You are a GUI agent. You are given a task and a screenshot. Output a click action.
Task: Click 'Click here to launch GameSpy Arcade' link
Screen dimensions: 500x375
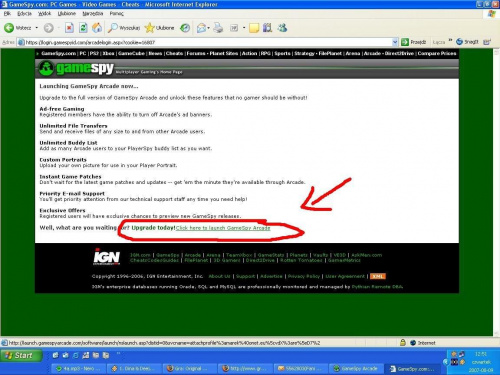(x=223, y=228)
